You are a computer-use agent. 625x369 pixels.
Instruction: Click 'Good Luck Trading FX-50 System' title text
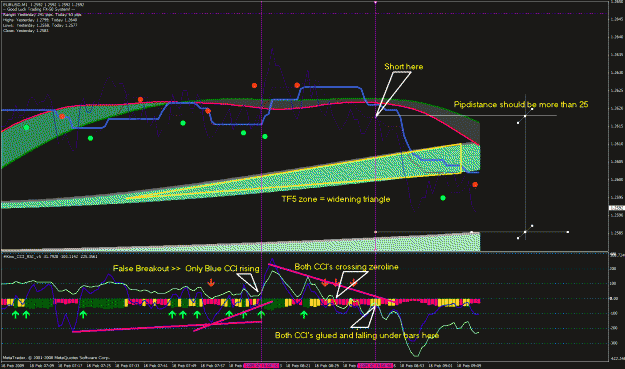39,10
